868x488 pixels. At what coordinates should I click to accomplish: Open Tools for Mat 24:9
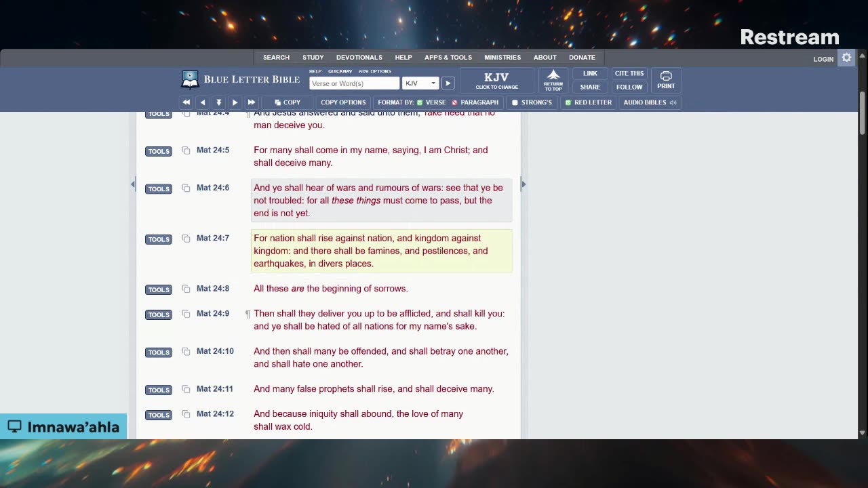[x=159, y=314]
